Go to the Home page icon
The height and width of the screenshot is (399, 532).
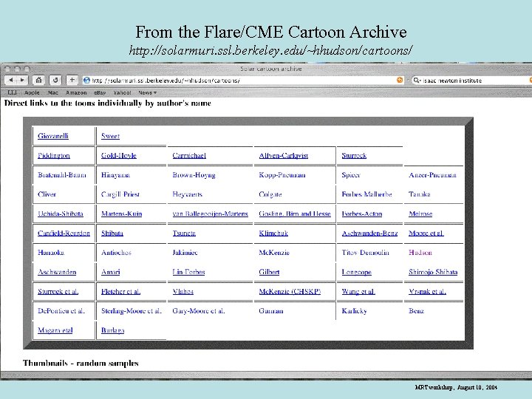point(38,80)
